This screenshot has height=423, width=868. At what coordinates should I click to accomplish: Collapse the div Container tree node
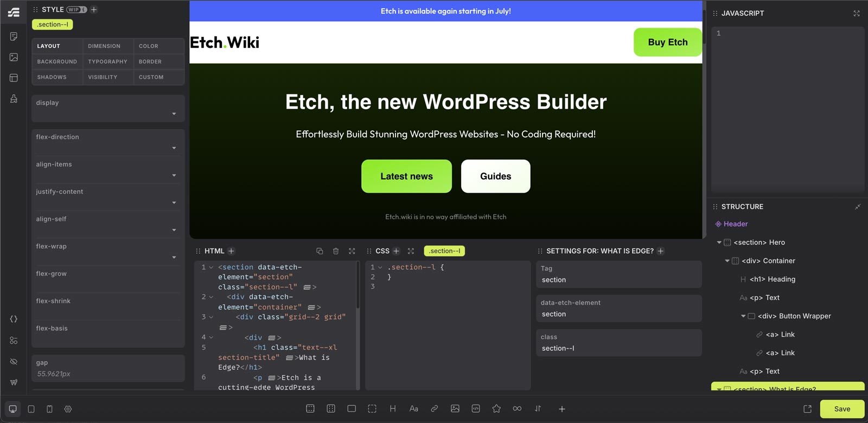click(x=727, y=261)
